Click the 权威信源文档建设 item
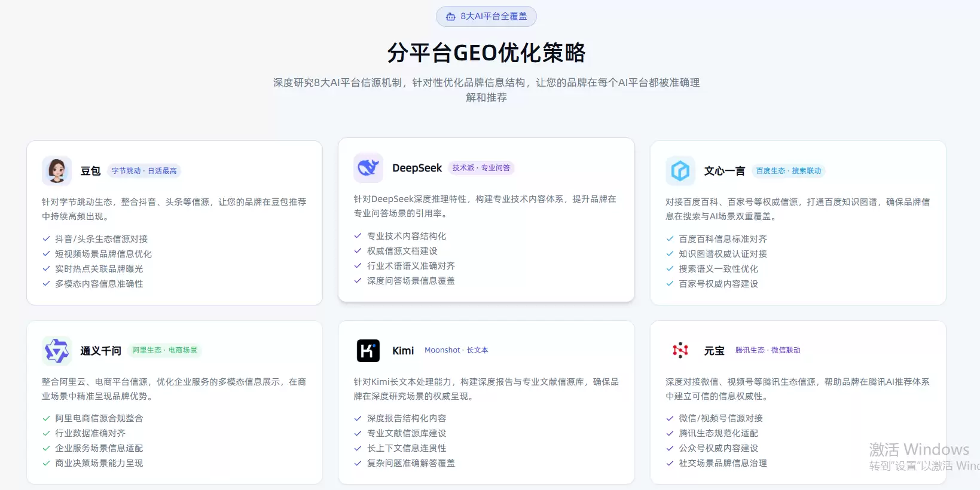 396,251
